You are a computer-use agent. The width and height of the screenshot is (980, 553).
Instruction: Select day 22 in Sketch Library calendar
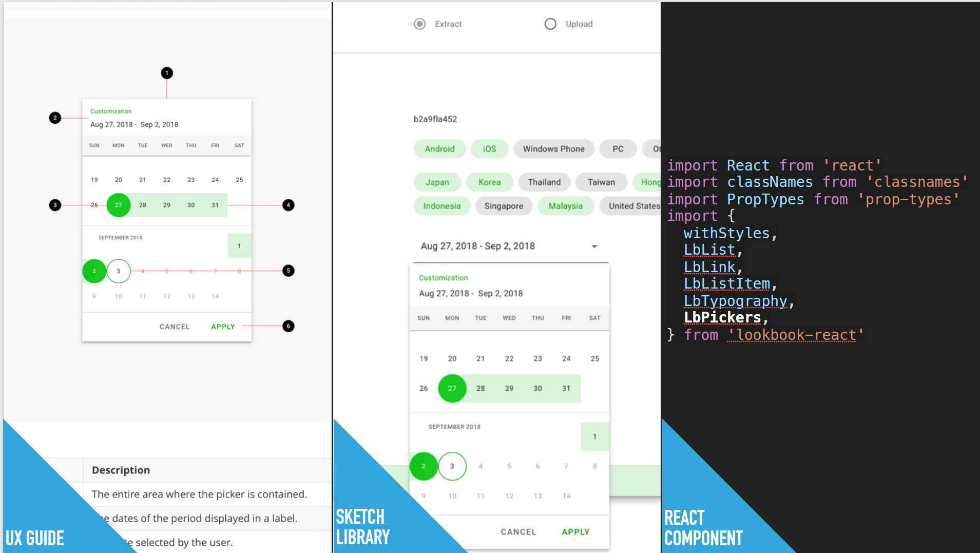click(x=509, y=358)
